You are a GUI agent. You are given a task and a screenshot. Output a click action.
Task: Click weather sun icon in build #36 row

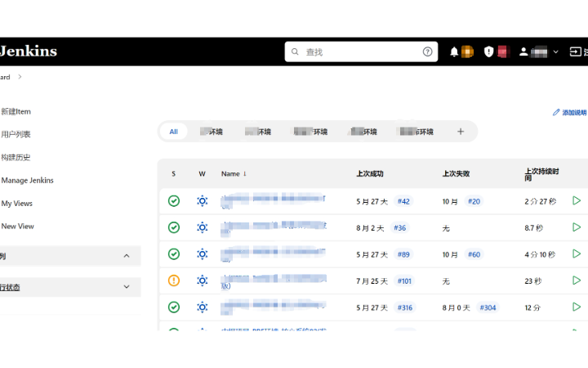203,227
